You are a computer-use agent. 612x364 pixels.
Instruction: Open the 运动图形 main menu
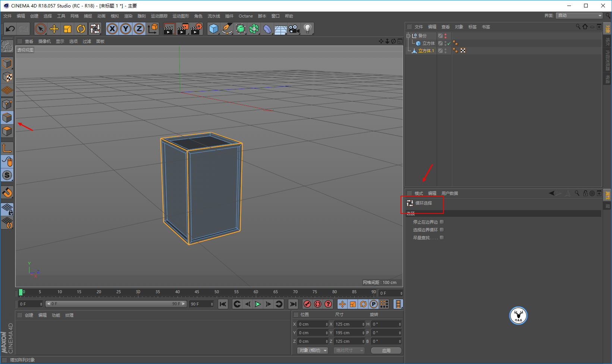pyautogui.click(x=181, y=16)
